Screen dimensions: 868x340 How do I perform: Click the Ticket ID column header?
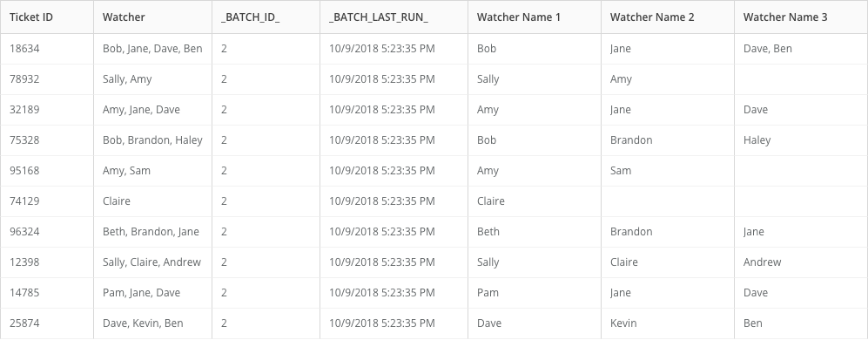(x=47, y=17)
